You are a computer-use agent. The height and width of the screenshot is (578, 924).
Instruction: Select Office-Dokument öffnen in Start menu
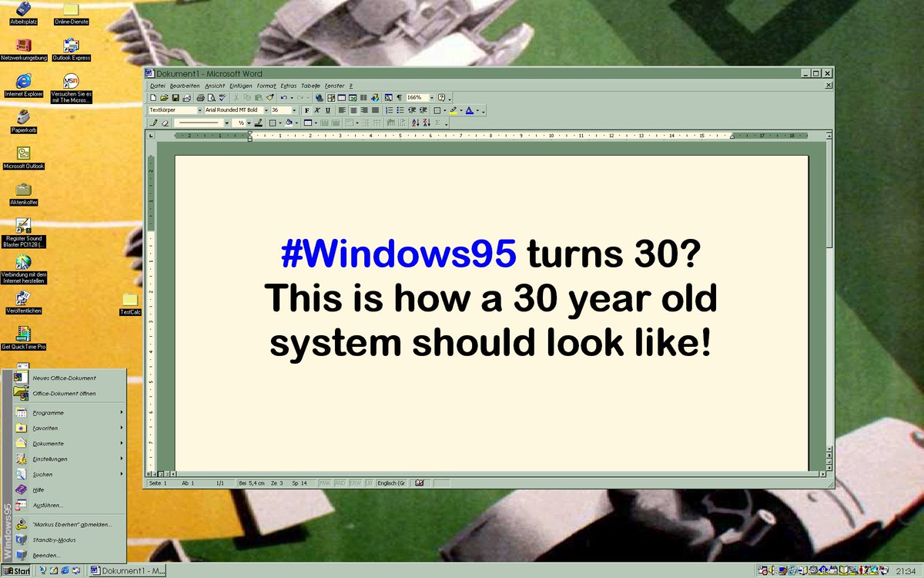point(69,393)
